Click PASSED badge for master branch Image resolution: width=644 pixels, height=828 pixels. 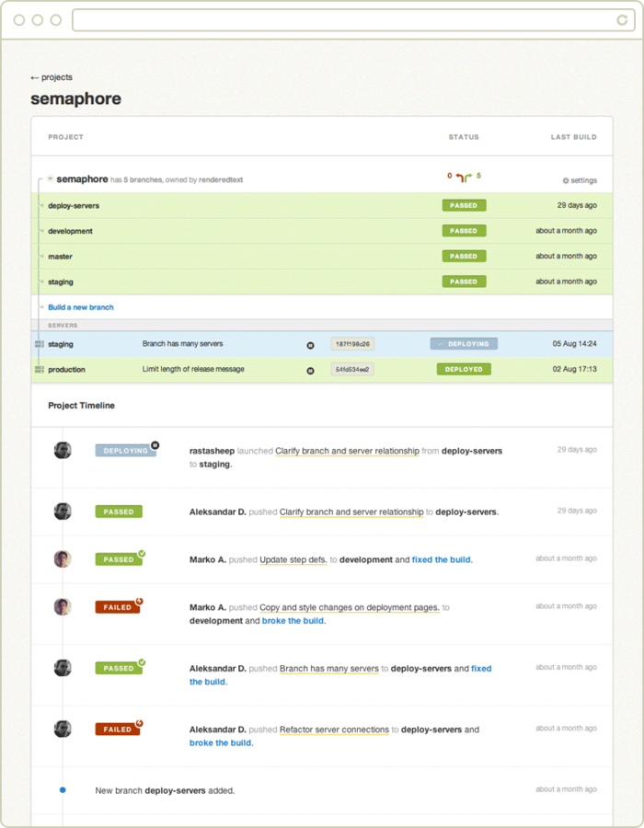(x=464, y=256)
